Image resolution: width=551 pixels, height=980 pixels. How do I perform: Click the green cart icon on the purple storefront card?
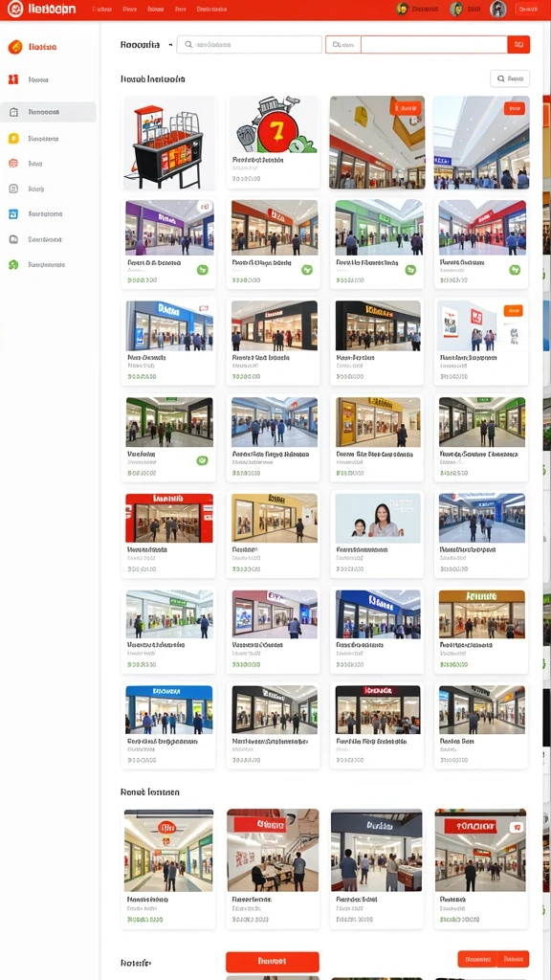click(202, 270)
